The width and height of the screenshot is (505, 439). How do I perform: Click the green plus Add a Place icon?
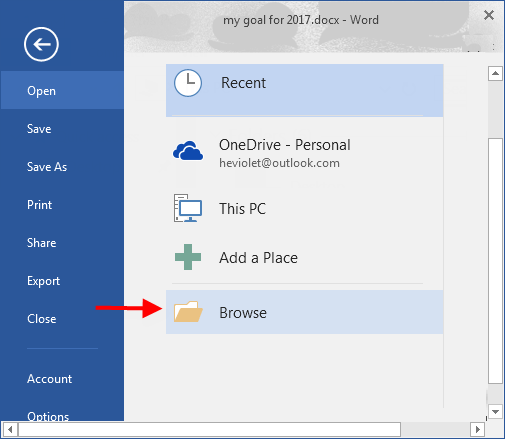[x=188, y=257]
